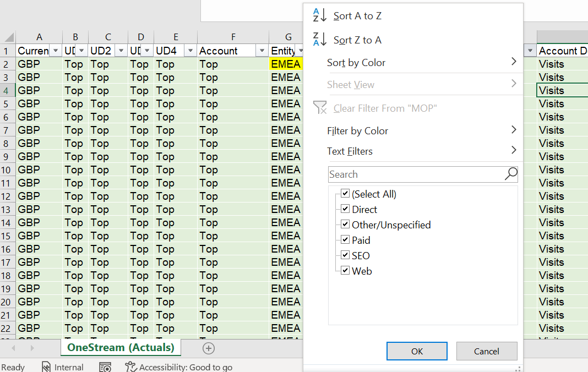Select the OneStream (Actuals) sheet tab
The height and width of the screenshot is (372, 588).
pos(121,348)
